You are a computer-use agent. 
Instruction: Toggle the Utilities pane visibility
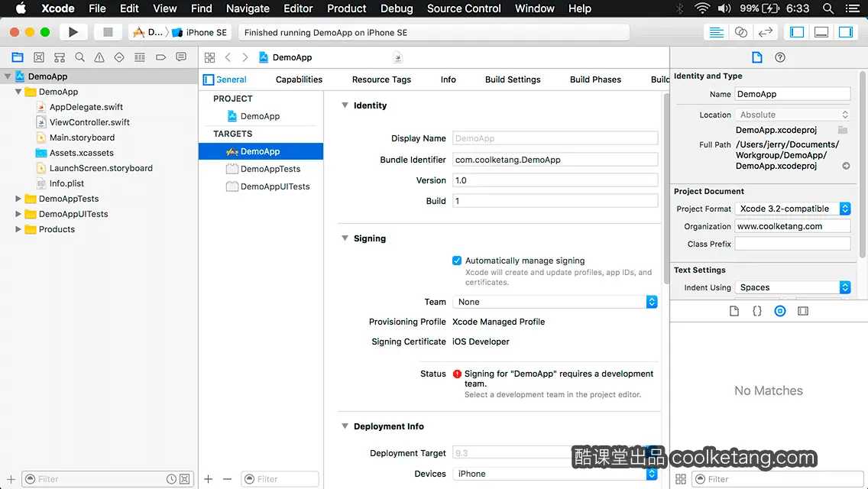[x=845, y=32]
